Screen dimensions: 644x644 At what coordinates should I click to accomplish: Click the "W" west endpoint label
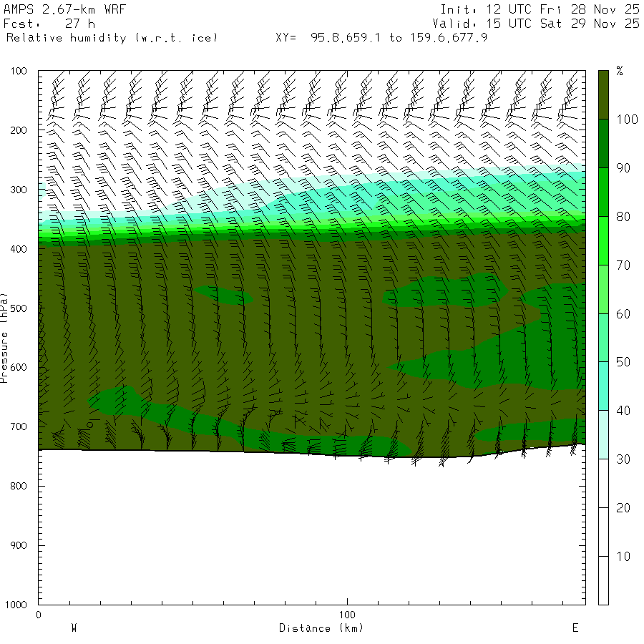coord(74,628)
